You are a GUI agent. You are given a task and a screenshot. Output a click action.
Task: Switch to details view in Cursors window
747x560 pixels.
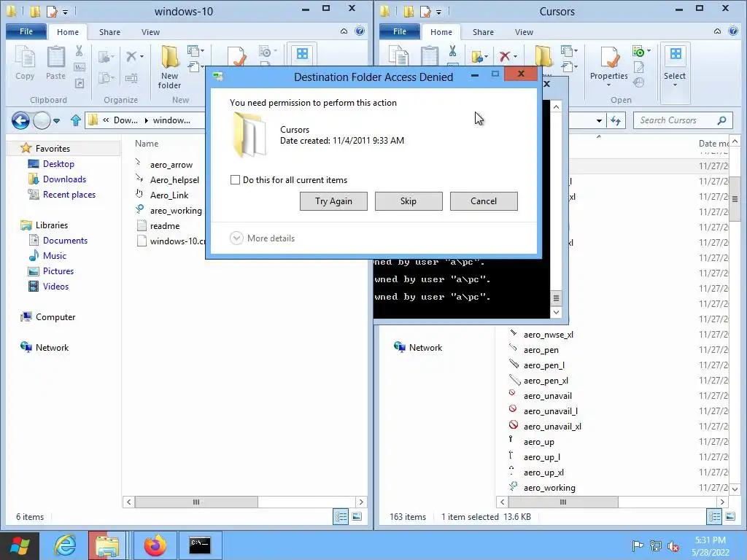click(714, 517)
